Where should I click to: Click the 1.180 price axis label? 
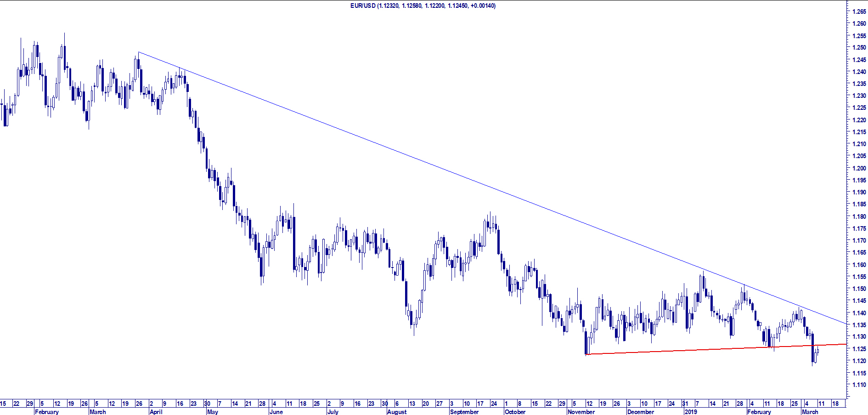859,216
